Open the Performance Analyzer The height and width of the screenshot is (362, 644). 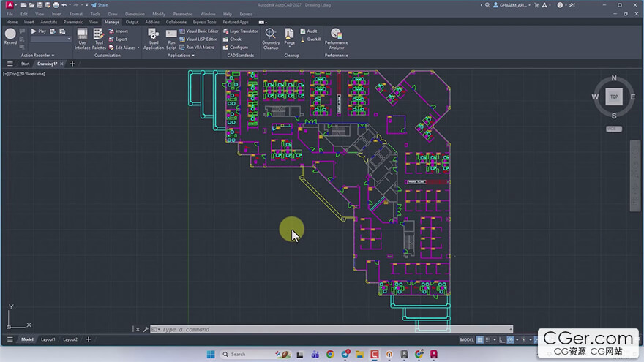pyautogui.click(x=336, y=37)
